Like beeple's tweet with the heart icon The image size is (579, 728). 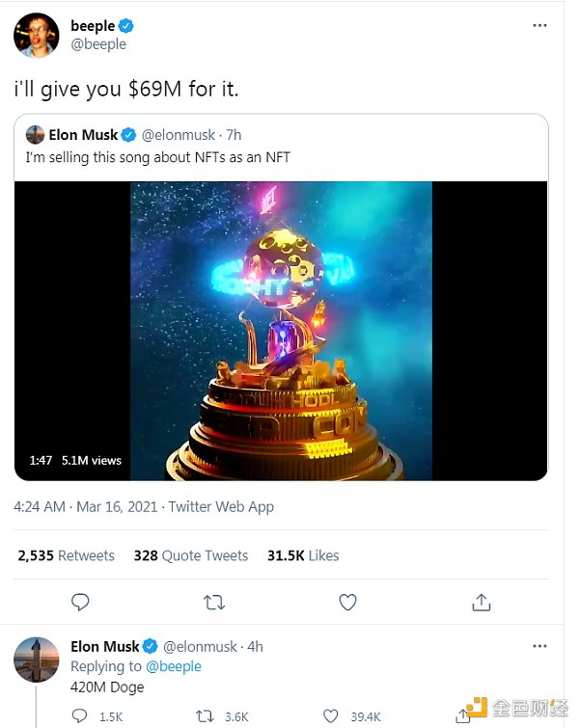348,602
